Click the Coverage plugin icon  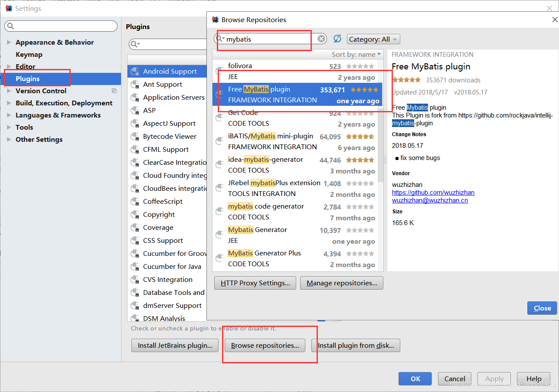(135, 228)
